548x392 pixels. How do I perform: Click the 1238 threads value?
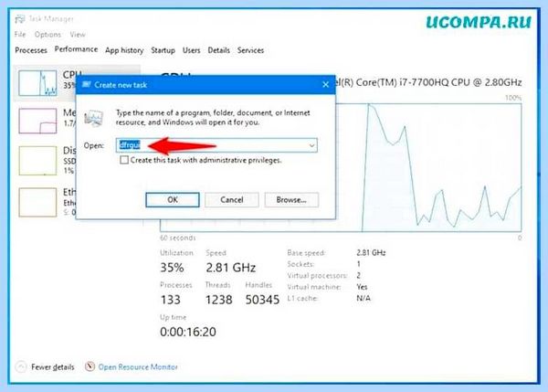click(x=219, y=300)
